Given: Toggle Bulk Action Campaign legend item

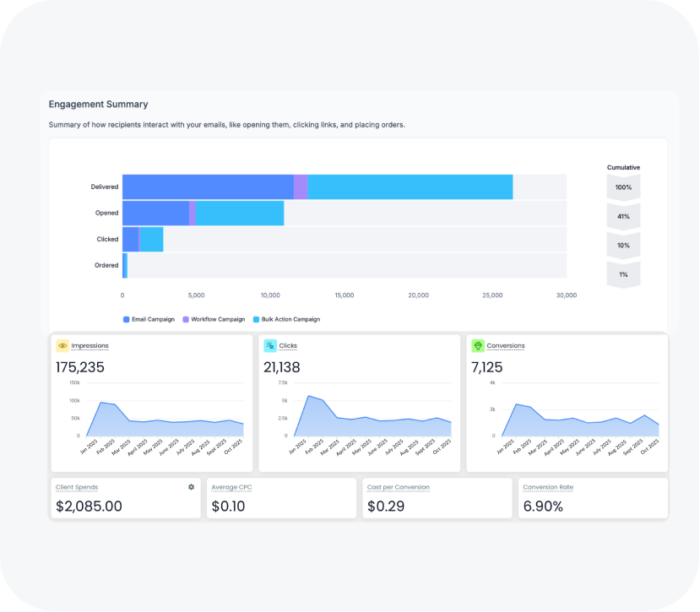Looking at the screenshot, I should point(286,319).
